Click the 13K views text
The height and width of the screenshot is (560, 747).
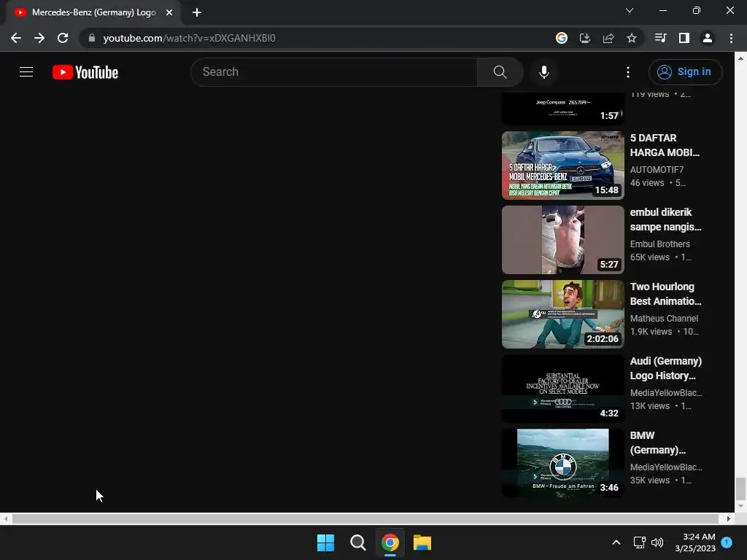pos(650,405)
